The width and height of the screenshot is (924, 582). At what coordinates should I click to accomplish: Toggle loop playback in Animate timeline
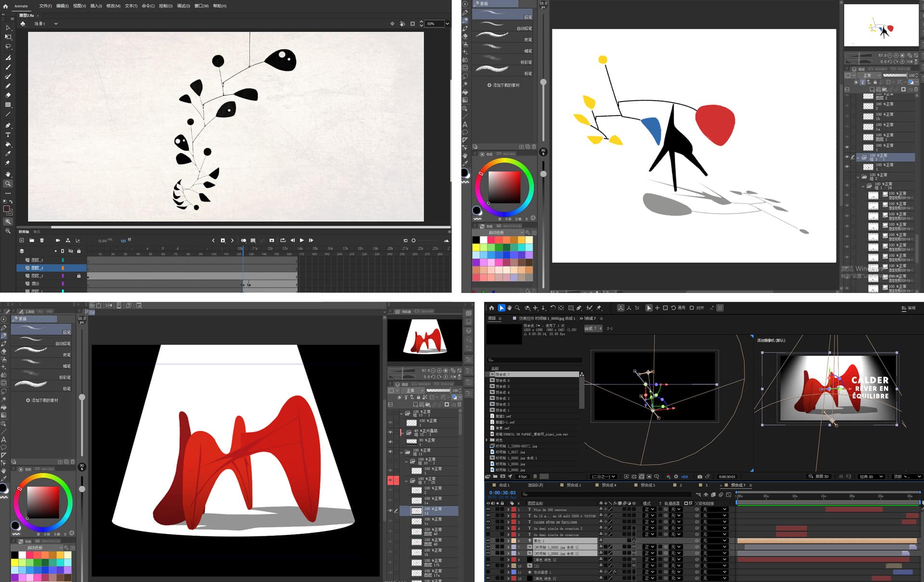283,240
